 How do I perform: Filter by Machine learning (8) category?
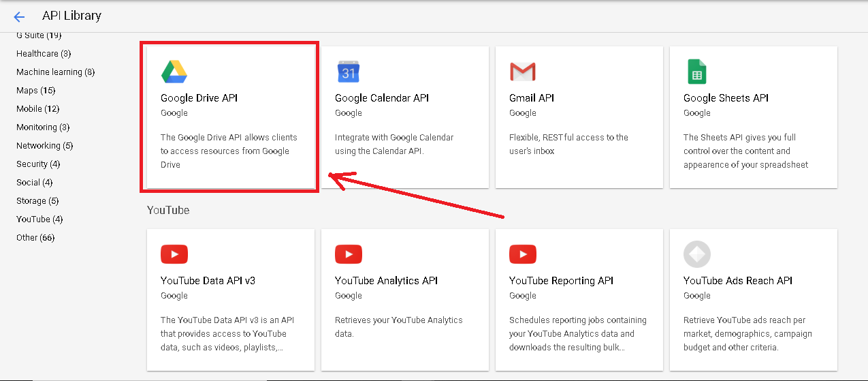(x=55, y=72)
